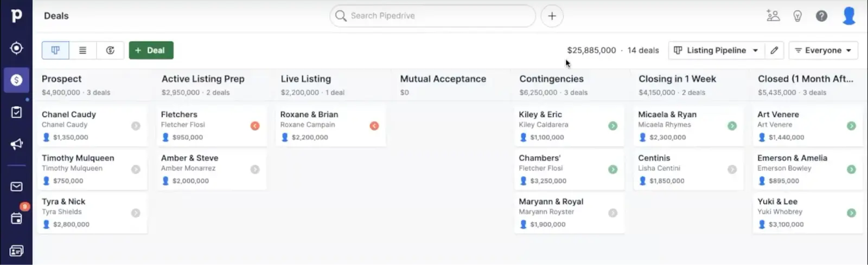Switch to list view
Screen dimensions: 868x265
(x=82, y=50)
